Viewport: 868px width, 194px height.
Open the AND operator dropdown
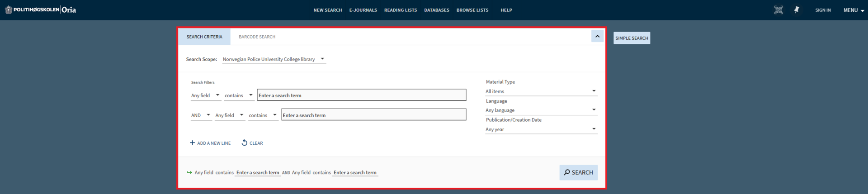(x=201, y=115)
